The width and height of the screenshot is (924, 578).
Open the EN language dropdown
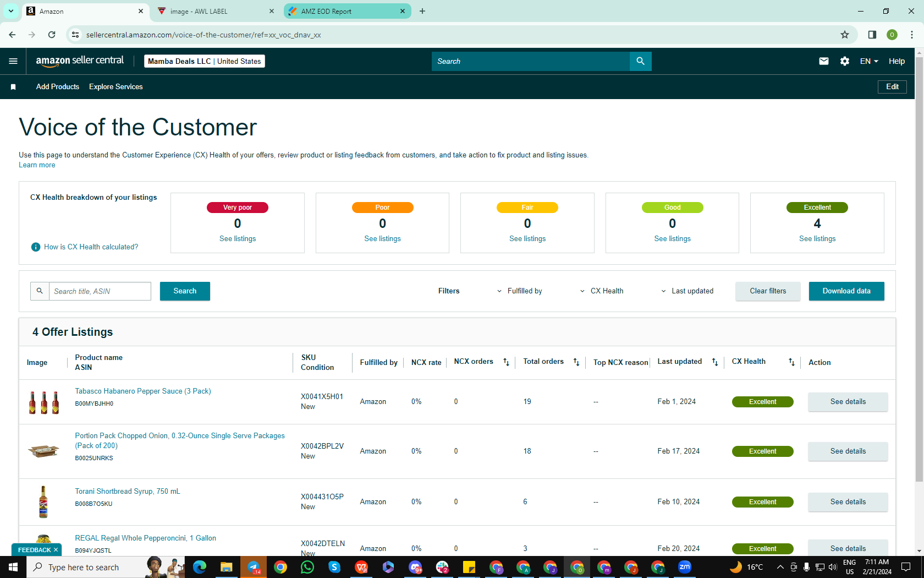869,61
